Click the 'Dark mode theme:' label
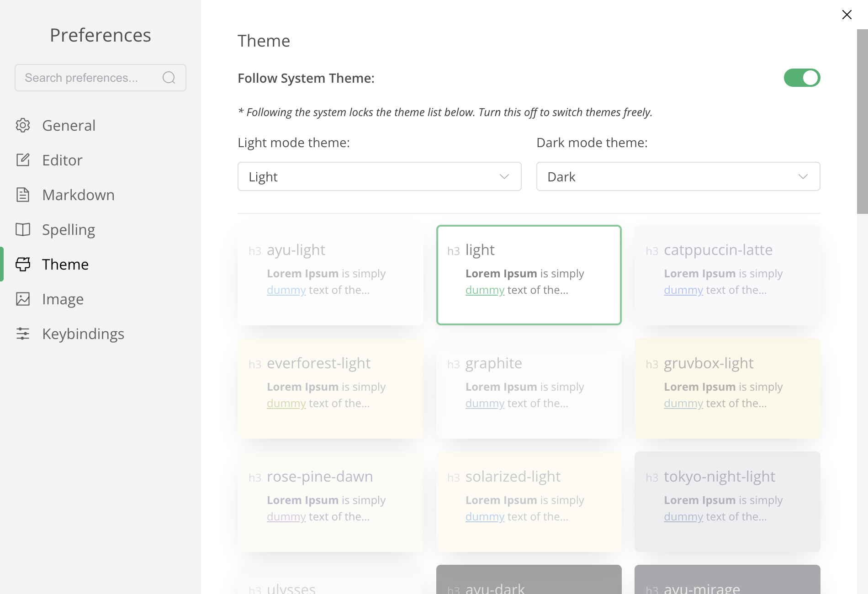This screenshot has width=868, height=594. pyautogui.click(x=592, y=143)
